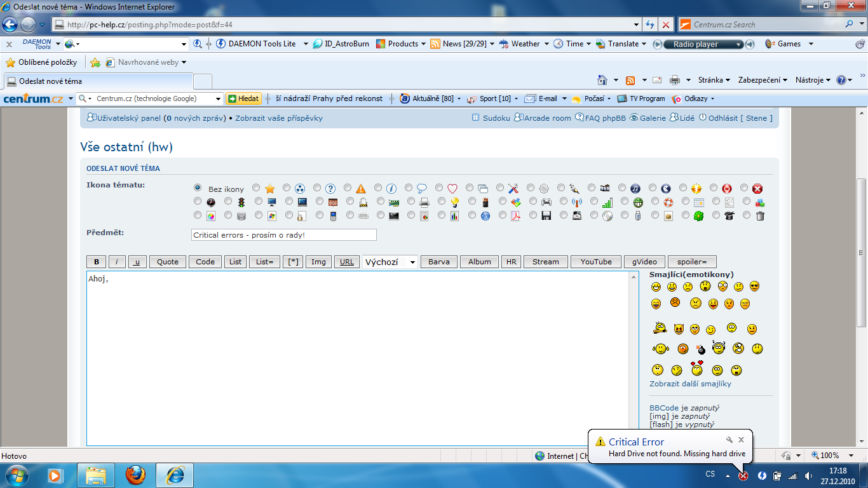The width and height of the screenshot is (868, 488).
Task: Select the question mark topic icon radio
Action: (317, 188)
